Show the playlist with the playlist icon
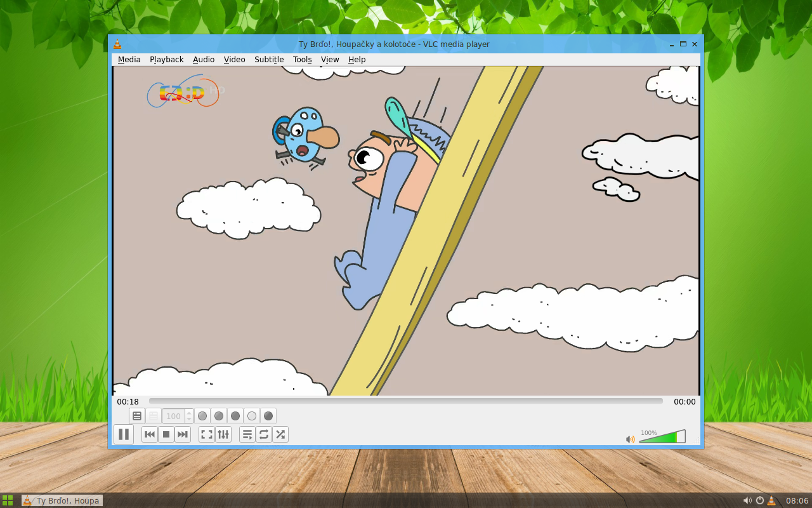Viewport: 812px width, 508px height. click(247, 434)
